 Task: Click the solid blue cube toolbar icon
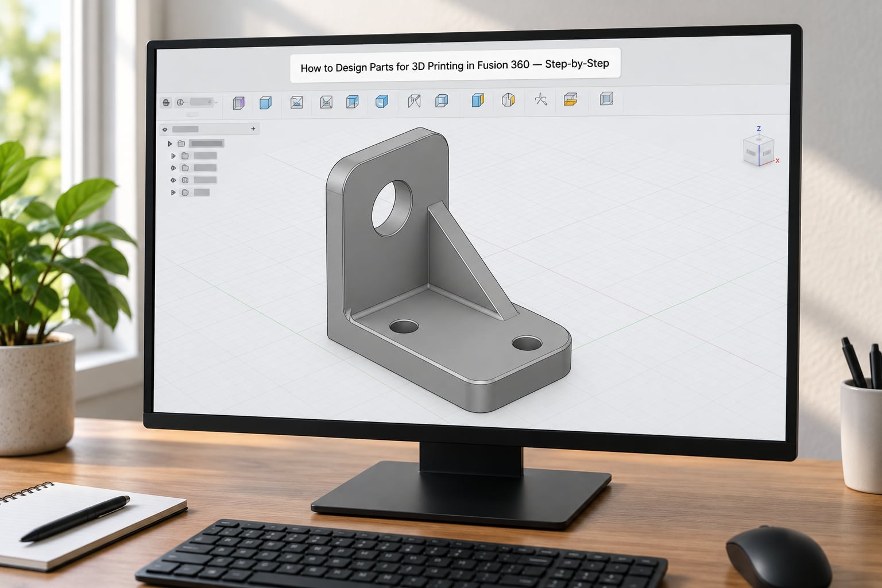(x=265, y=103)
